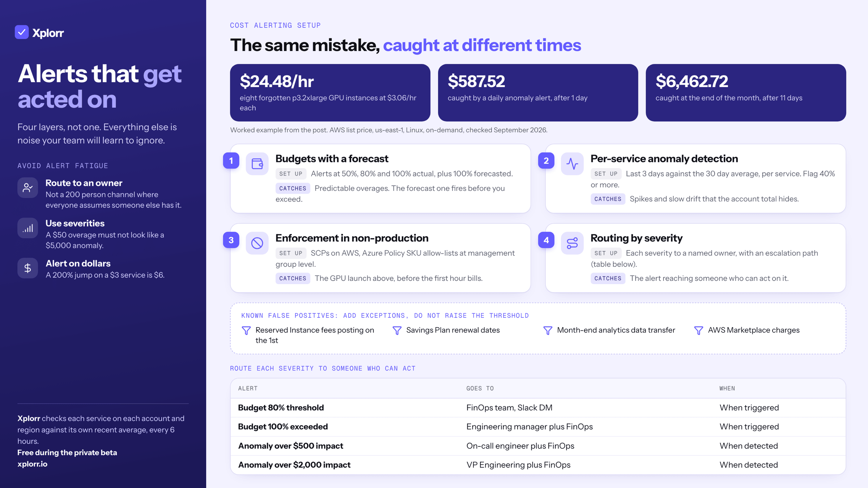This screenshot has height=488, width=868.
Task: Click the dollar sign icon beside Alert on dollars
Action: (28, 268)
